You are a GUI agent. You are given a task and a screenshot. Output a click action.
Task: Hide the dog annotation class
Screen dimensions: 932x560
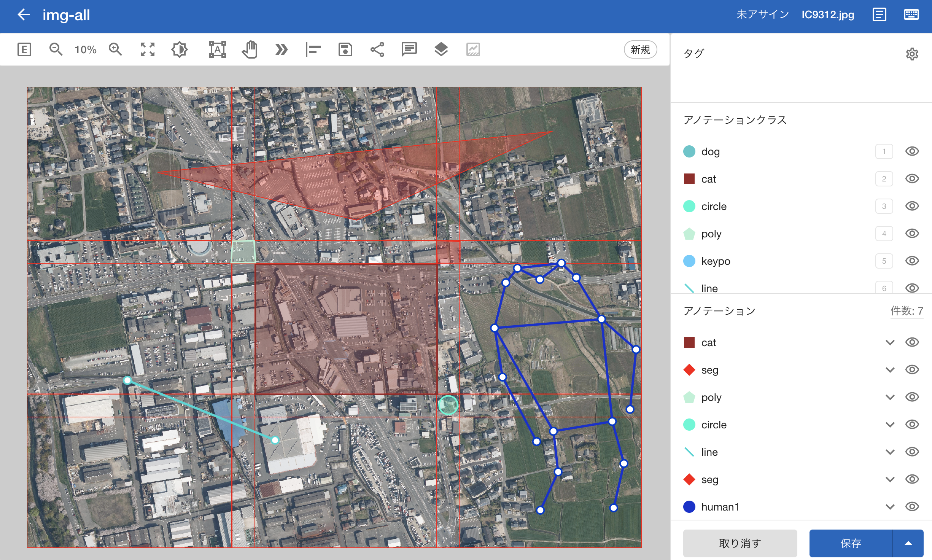click(912, 151)
